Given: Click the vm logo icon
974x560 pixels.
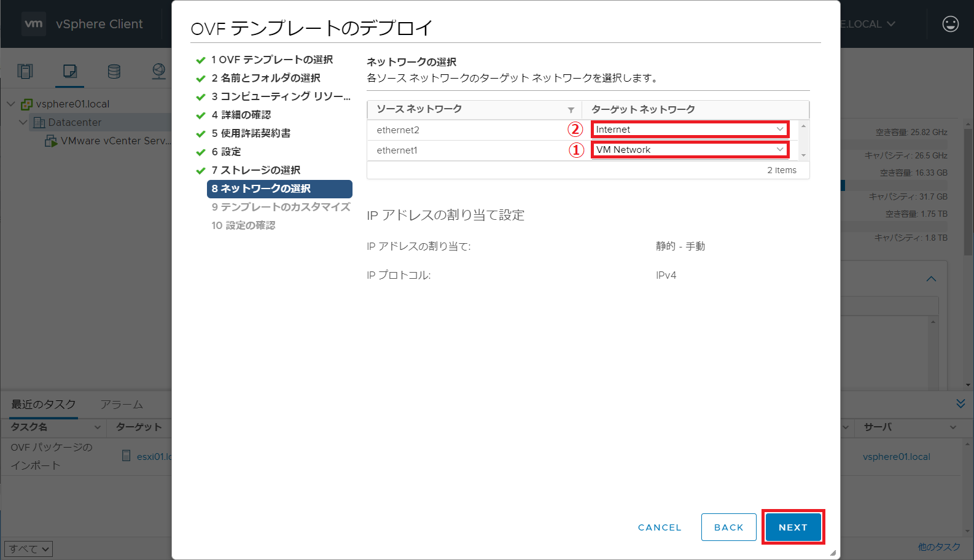Looking at the screenshot, I should (34, 24).
